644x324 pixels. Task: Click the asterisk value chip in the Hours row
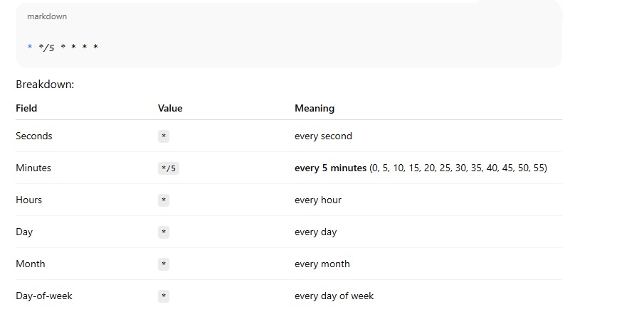(164, 200)
